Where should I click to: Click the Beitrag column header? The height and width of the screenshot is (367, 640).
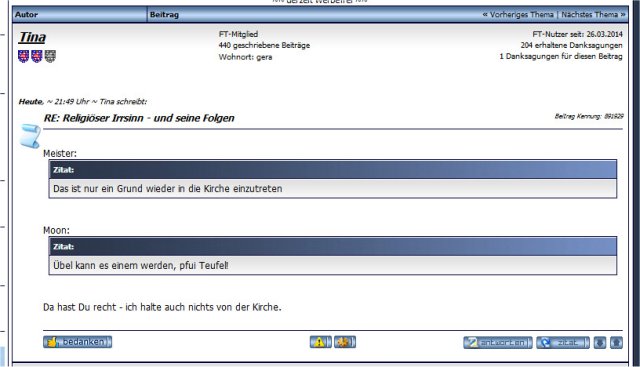tap(164, 15)
